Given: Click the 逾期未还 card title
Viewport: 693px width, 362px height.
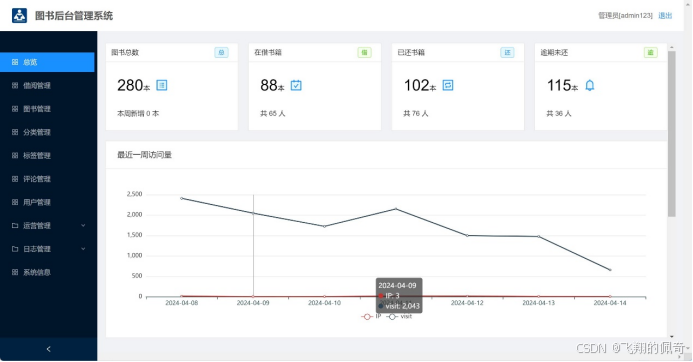Looking at the screenshot, I should (554, 53).
